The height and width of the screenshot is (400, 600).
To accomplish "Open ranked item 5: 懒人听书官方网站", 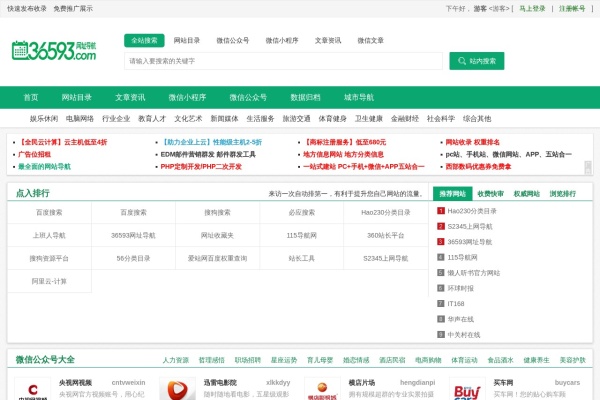I will [474, 273].
